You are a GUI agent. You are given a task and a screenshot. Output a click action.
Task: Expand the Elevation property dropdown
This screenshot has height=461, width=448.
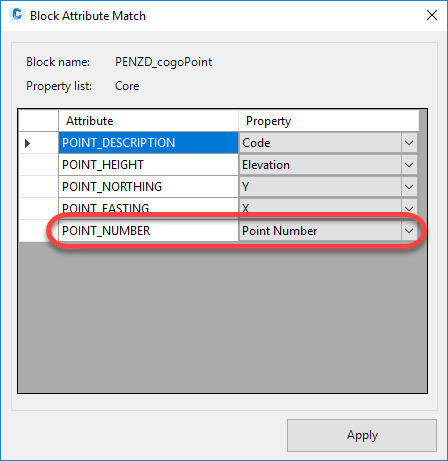pos(409,165)
